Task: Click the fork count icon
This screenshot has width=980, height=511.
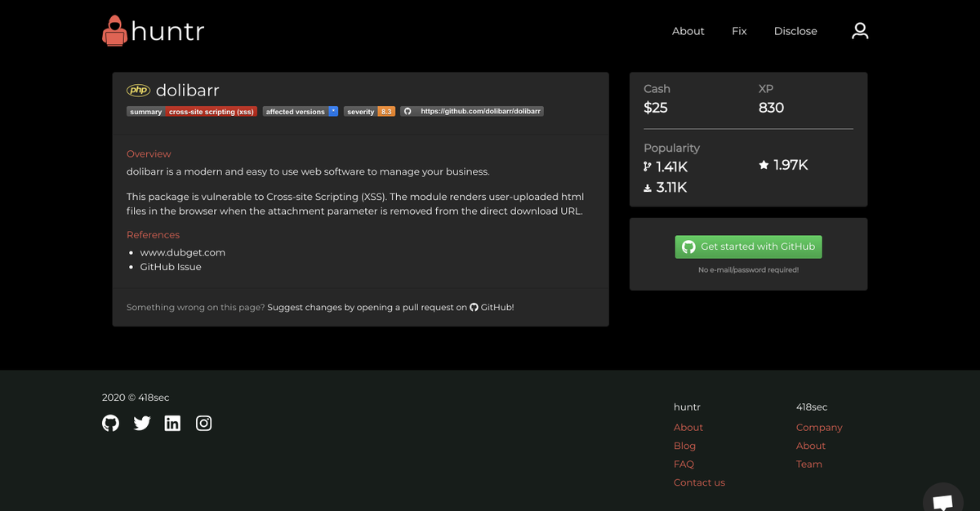Action: coord(648,167)
